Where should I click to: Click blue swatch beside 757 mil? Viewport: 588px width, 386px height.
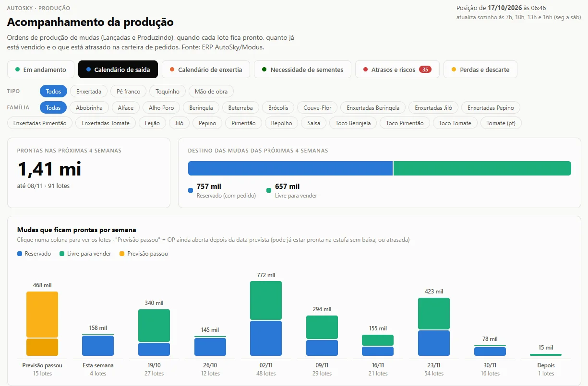[x=191, y=190]
